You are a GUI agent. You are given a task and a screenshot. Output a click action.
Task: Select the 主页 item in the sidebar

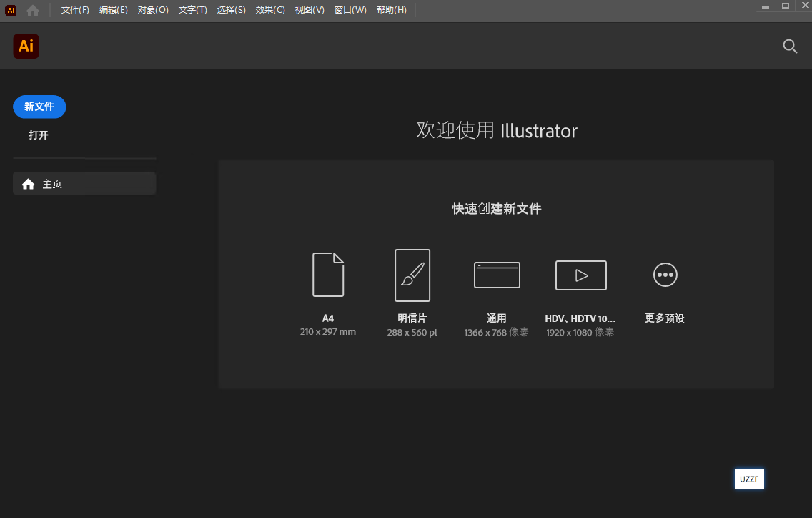[84, 184]
